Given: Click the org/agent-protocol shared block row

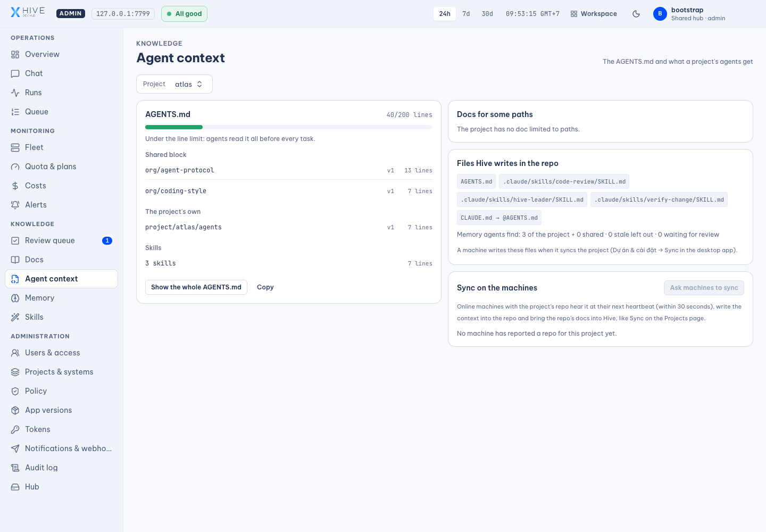Looking at the screenshot, I should [x=289, y=170].
